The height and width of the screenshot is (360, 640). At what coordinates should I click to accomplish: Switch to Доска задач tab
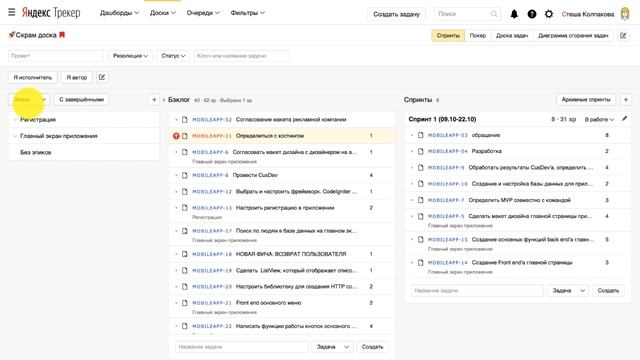click(x=512, y=36)
